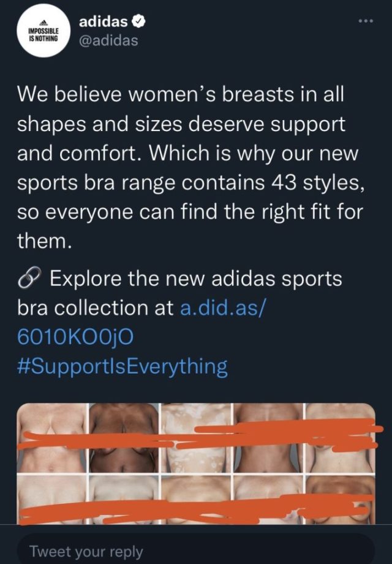Viewport: 392px width, 564px height.
Task: Select the tweet body text about sports bras
Action: click(x=190, y=168)
